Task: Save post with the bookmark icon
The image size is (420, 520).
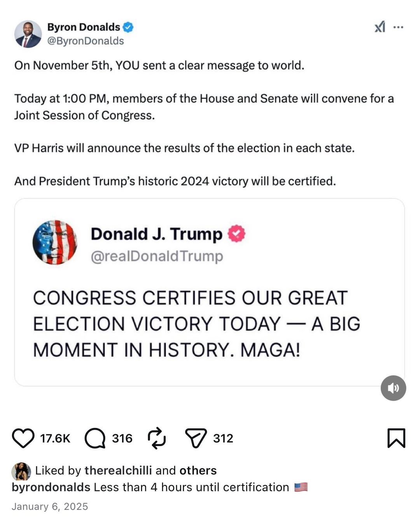Action: 396,438
